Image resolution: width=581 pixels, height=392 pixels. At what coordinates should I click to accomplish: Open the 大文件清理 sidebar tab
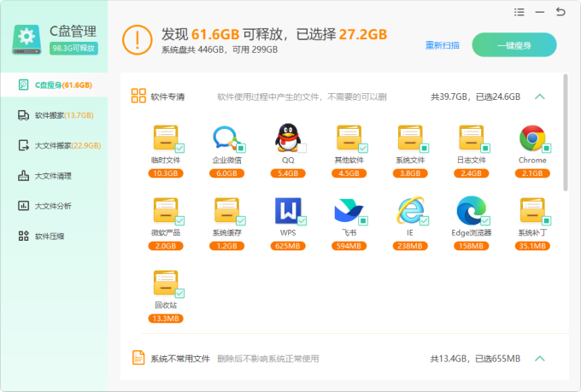coord(52,176)
